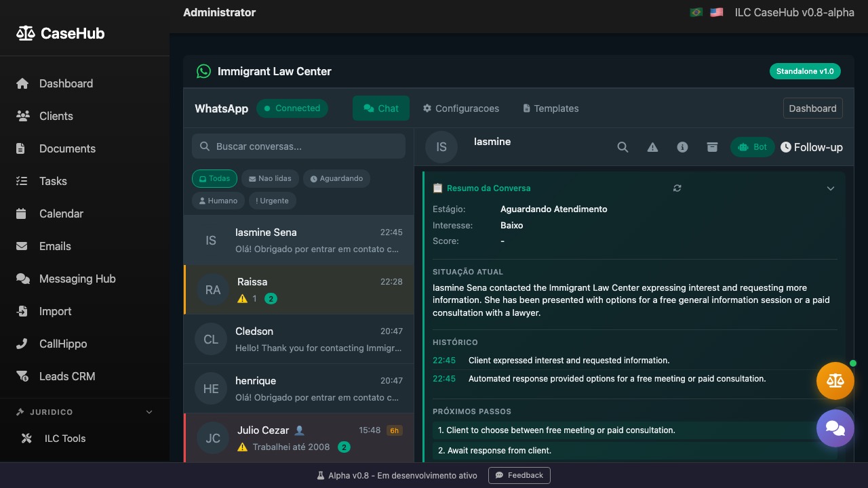Collapse the Resumo da Conversa panel
The width and height of the screenshot is (868, 488).
coord(831,188)
